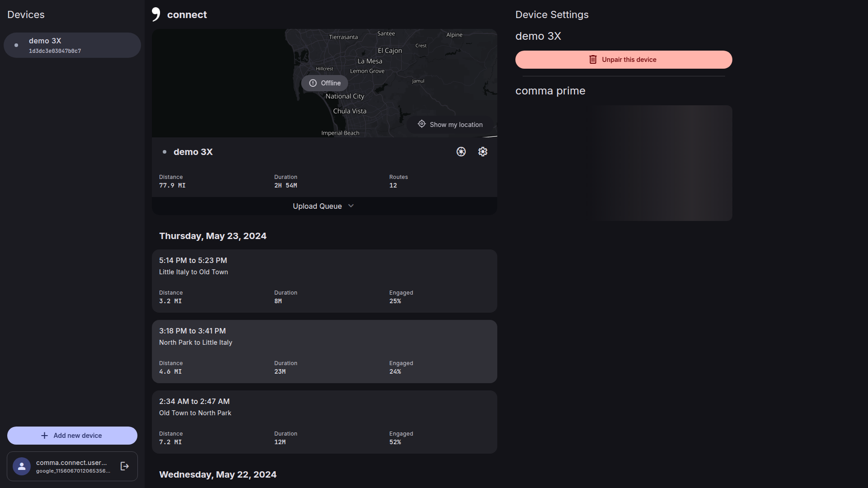This screenshot has width=868, height=488.
Task: Open the Upload Queue section
Action: 325,206
